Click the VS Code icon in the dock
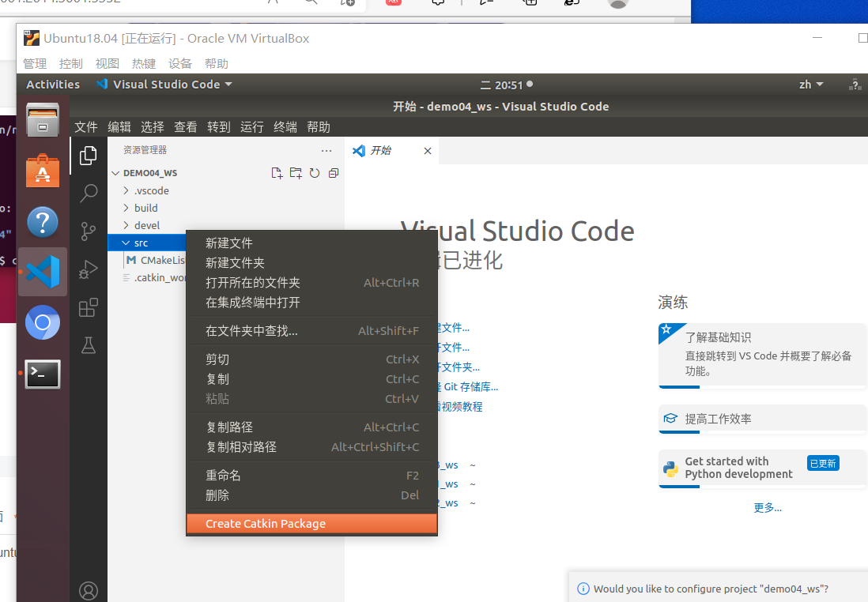Screen dimensions: 868x602 [43, 272]
